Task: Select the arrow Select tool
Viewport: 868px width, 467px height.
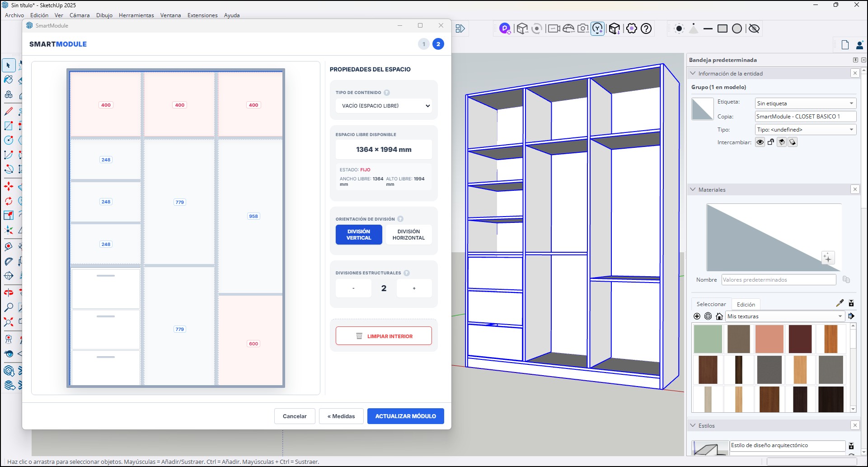Action: click(x=9, y=66)
